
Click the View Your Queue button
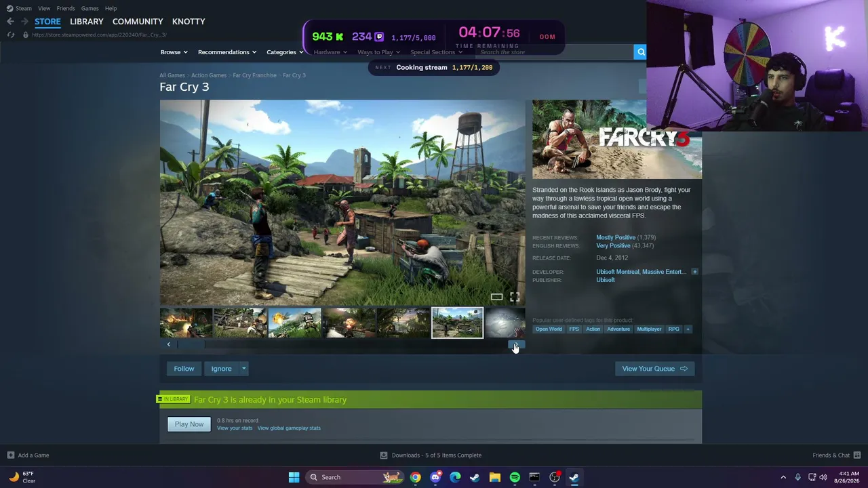[654, 369]
